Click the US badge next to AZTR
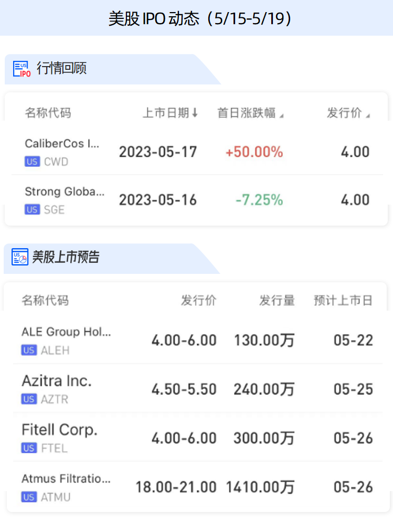Image resolution: width=393 pixels, height=532 pixels. [29, 399]
